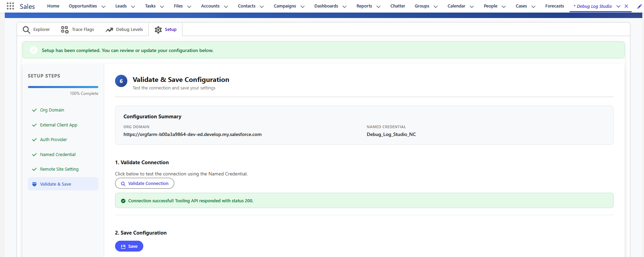Click the setup progress bar
The height and width of the screenshot is (257, 644).
(x=63, y=87)
